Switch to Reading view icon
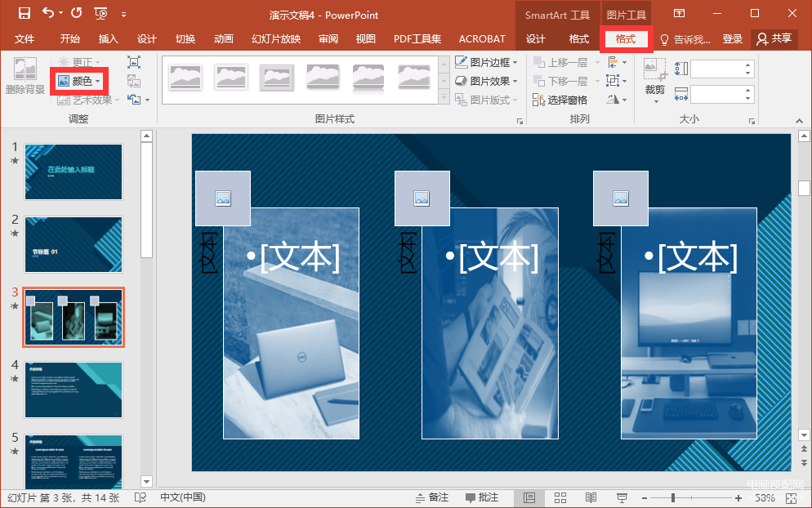812x508 pixels. pos(591,498)
